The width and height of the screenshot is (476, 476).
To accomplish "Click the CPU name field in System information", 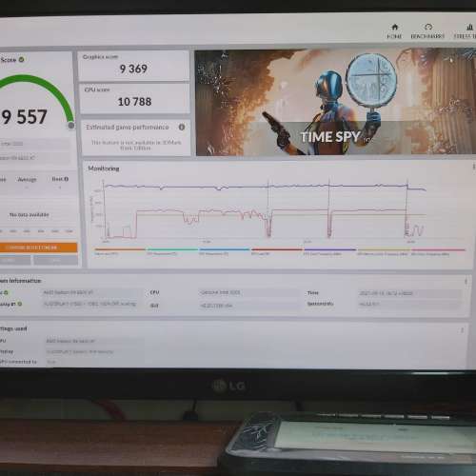I will click(248, 292).
